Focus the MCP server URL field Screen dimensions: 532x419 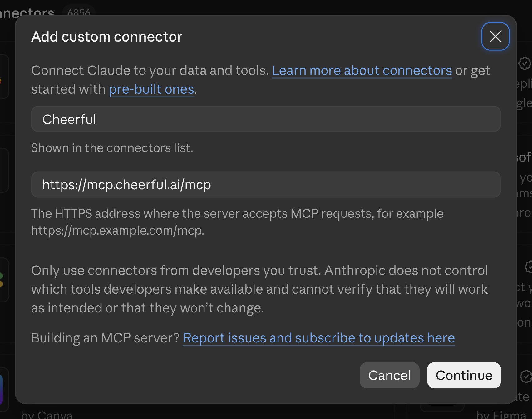[x=266, y=184]
